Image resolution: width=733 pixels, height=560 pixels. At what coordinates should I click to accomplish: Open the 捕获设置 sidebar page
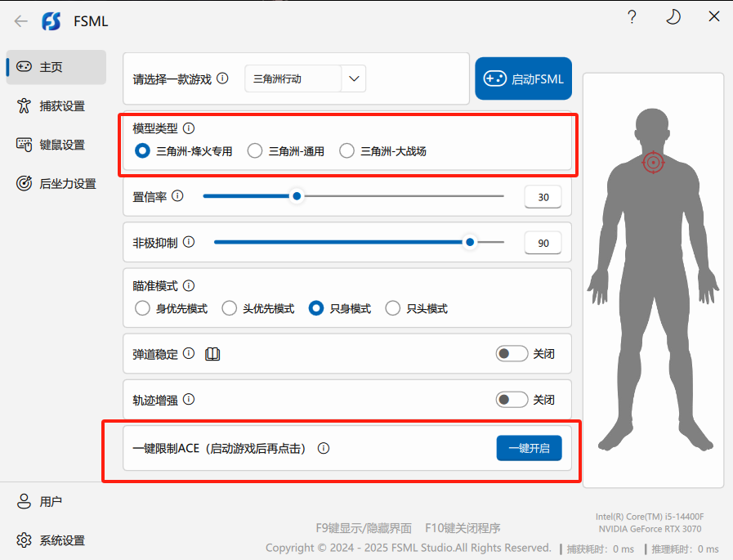(61, 106)
